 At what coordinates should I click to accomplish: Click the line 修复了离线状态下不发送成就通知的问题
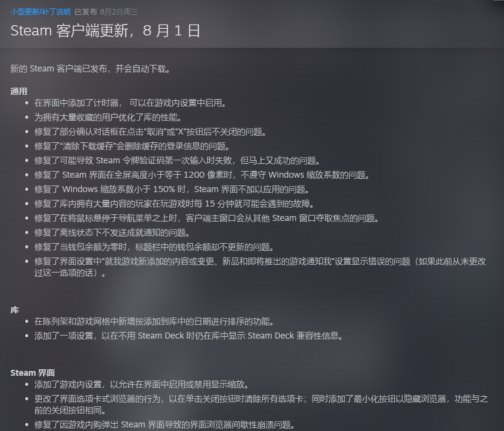(x=113, y=232)
